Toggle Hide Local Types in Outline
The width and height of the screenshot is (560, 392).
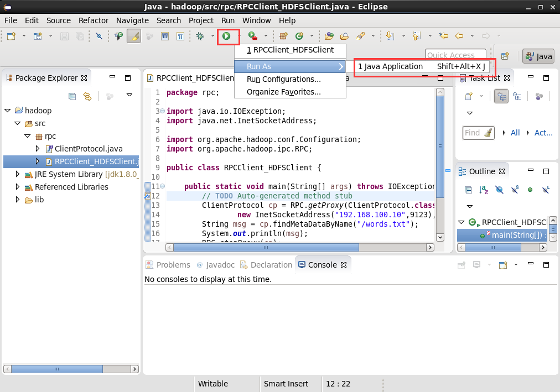546,190
